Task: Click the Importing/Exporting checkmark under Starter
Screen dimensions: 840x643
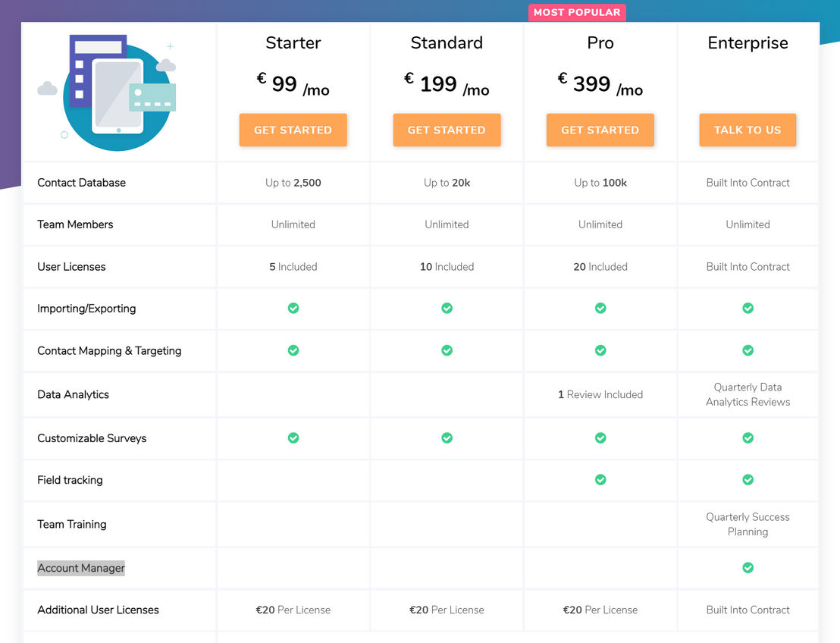Action: (293, 308)
